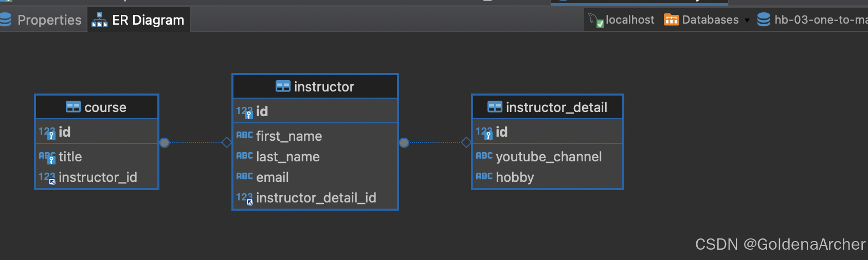The height and width of the screenshot is (260, 868).
Task: Open the ER Diagram tab
Action: click(139, 20)
